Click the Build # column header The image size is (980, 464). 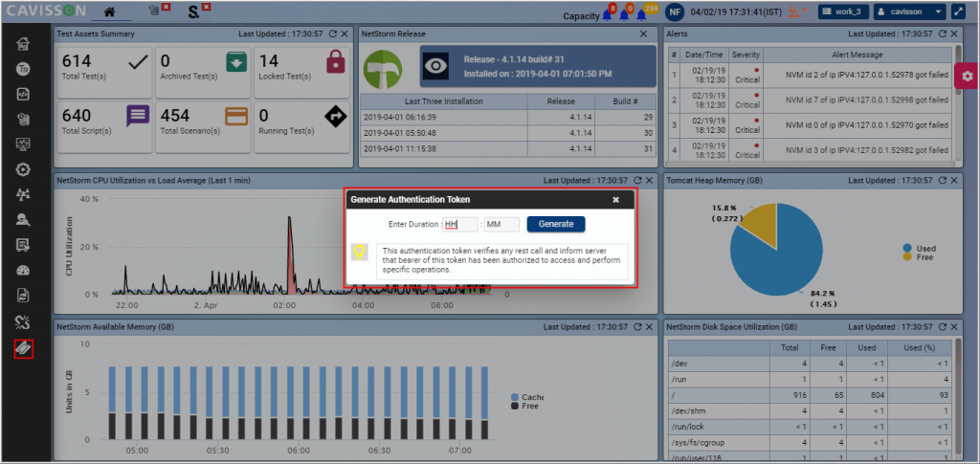point(624,101)
